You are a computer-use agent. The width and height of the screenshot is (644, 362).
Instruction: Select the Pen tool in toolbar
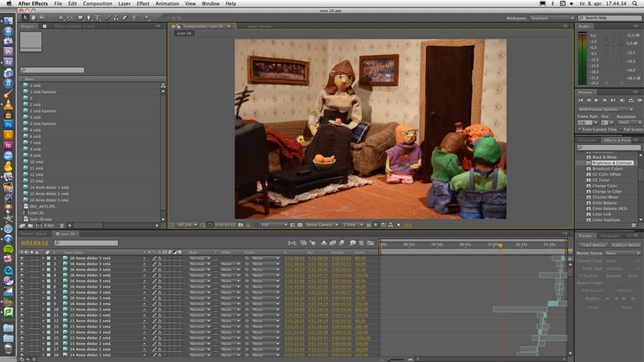point(89,18)
